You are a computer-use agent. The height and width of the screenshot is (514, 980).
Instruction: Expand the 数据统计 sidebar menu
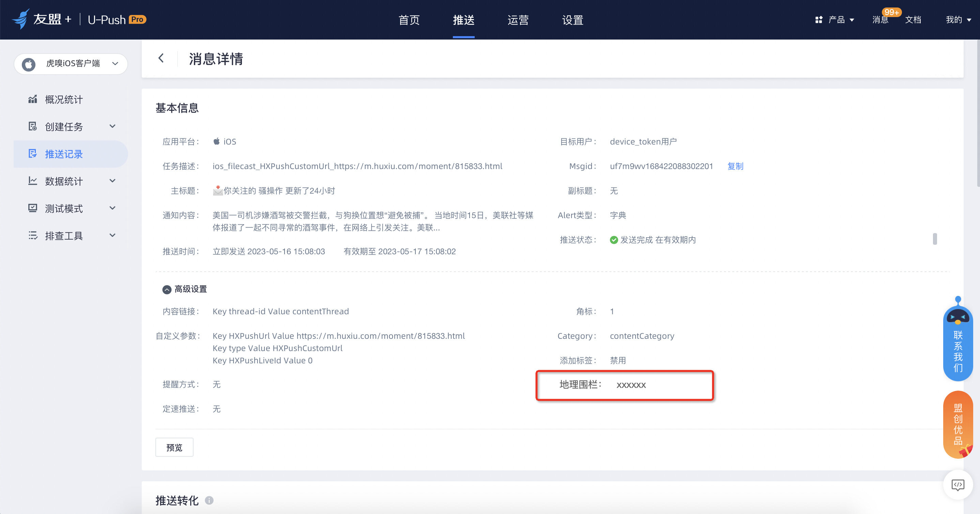coord(112,181)
